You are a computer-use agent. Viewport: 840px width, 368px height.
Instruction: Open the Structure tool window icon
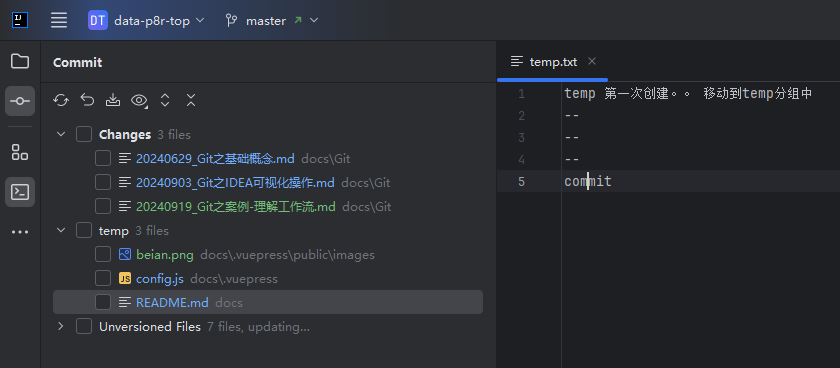(20, 152)
